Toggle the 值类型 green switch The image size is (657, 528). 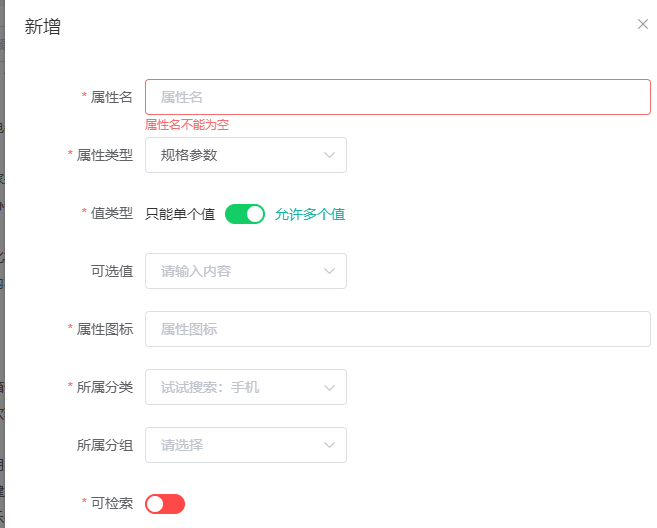click(245, 213)
